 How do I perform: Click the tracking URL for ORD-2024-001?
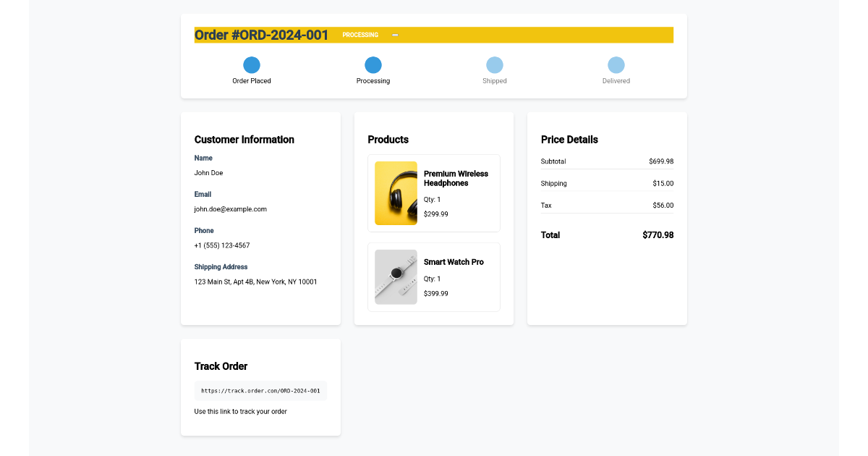tap(260, 389)
